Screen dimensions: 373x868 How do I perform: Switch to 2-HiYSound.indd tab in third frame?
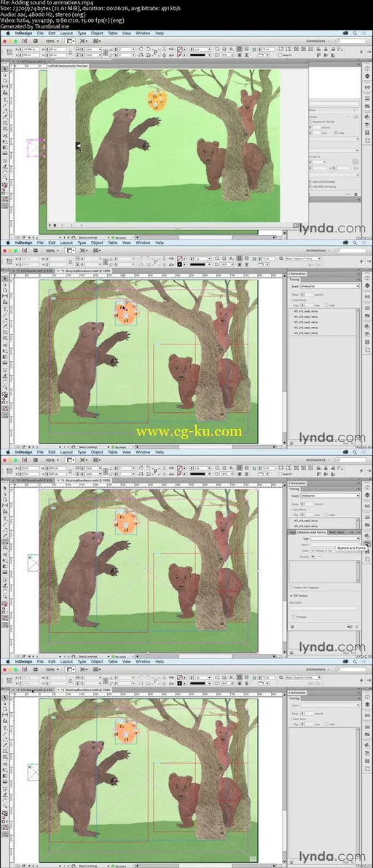tap(34, 481)
